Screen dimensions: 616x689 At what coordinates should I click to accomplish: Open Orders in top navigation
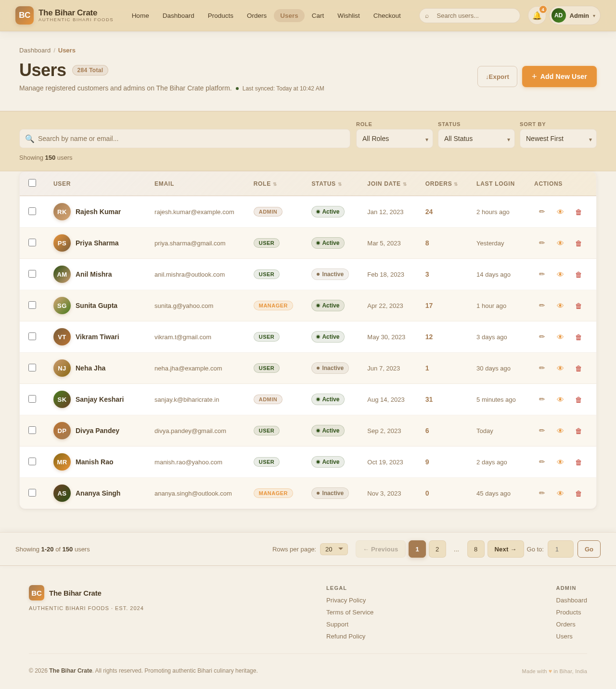(257, 15)
